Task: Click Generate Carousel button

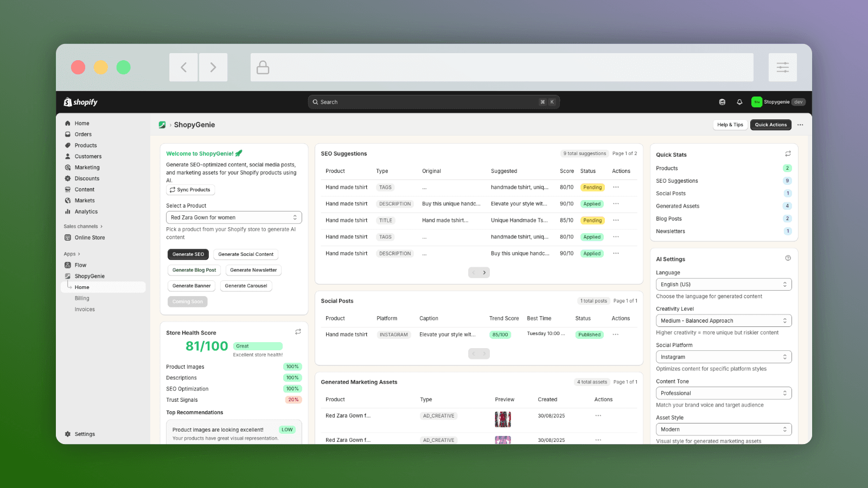Action: click(246, 286)
